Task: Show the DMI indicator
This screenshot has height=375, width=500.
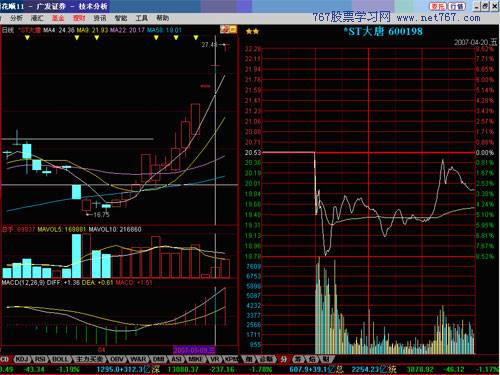Action: click(x=159, y=359)
